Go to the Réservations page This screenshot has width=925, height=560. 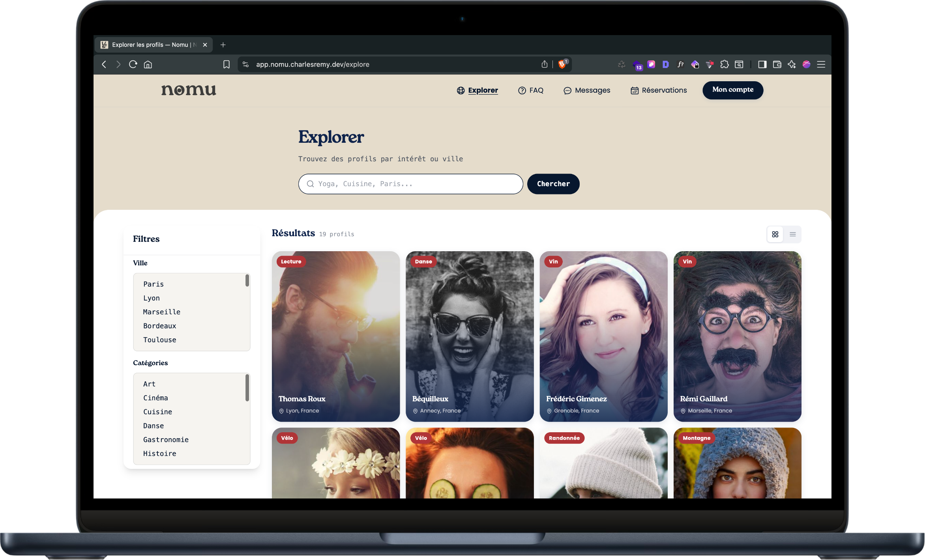[659, 90]
